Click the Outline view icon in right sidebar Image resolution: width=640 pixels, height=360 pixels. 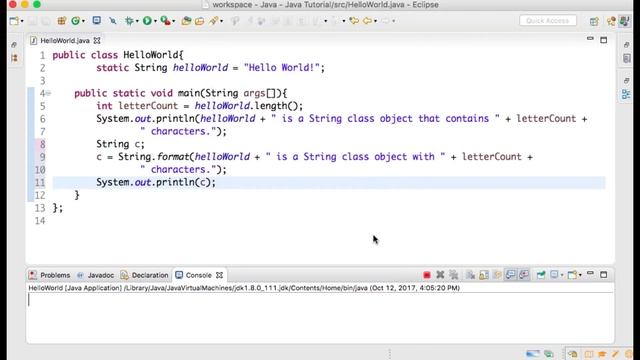point(626,95)
